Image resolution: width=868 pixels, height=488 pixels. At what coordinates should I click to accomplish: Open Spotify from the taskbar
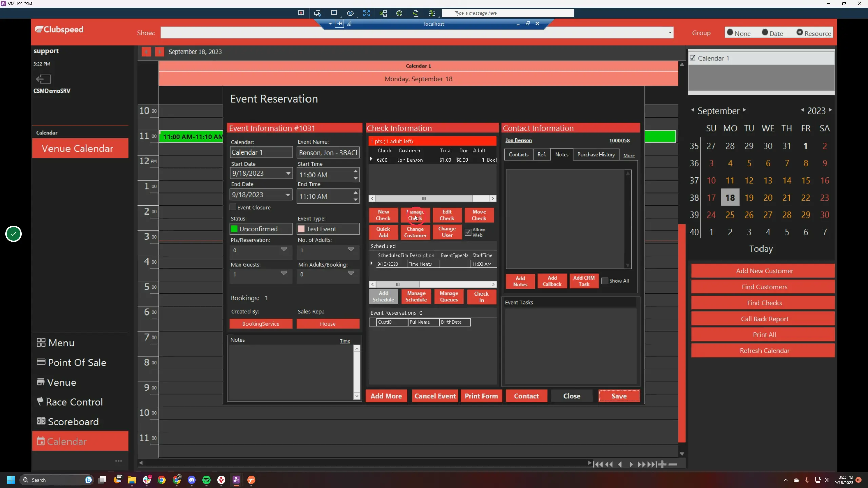[x=206, y=480]
